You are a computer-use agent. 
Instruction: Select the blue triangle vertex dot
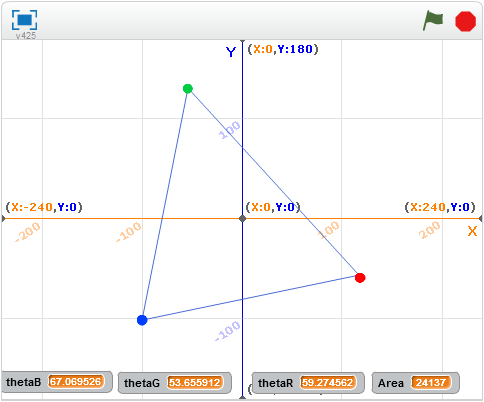coord(142,320)
